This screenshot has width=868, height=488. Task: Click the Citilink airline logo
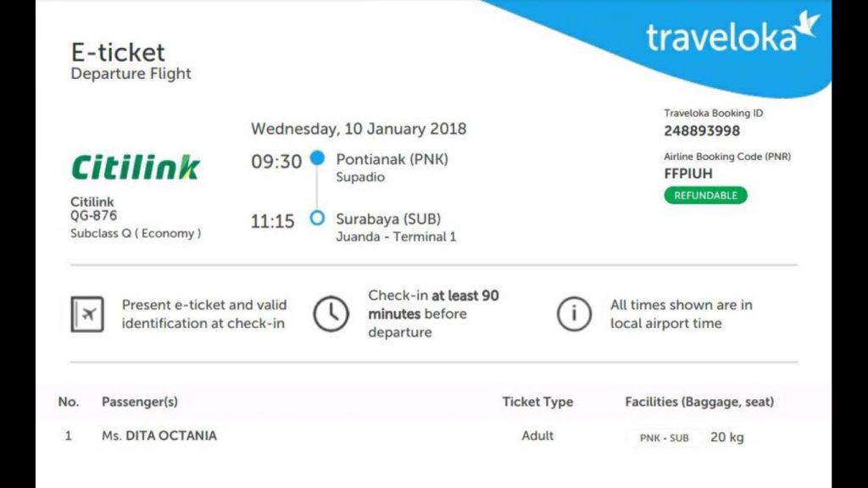click(136, 167)
